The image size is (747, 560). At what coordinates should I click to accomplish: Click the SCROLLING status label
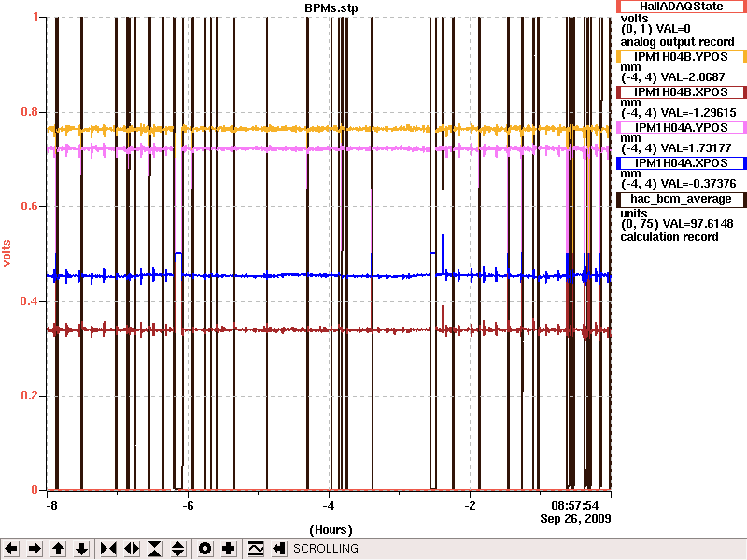pyautogui.click(x=326, y=549)
